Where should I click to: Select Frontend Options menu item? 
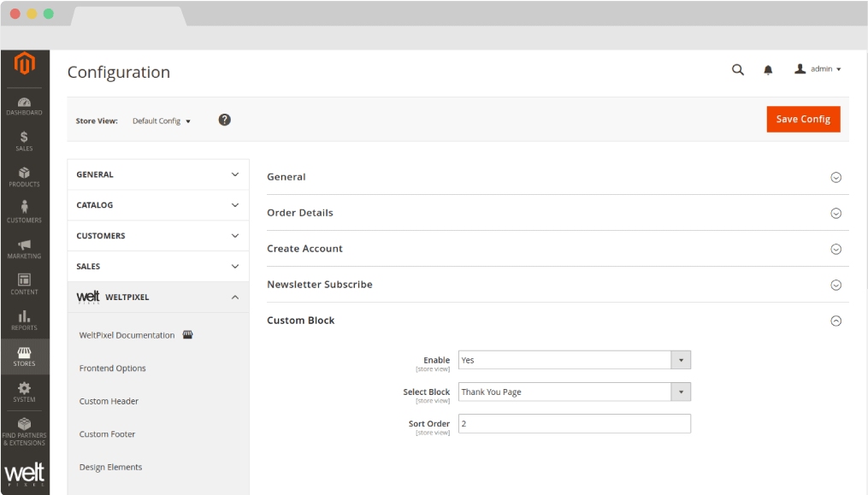click(112, 368)
